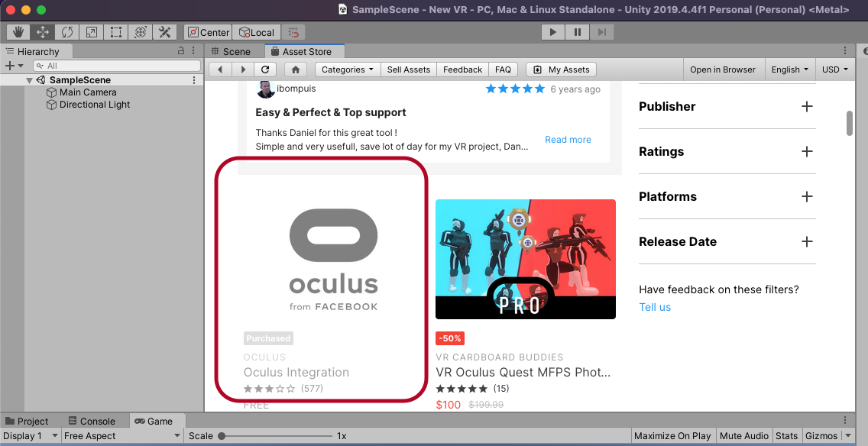
Task: Open the English language dropdown
Action: pyautogui.click(x=790, y=69)
